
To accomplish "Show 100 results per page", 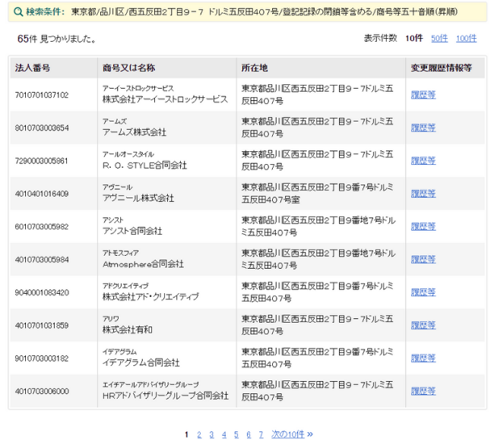I will [x=466, y=38].
